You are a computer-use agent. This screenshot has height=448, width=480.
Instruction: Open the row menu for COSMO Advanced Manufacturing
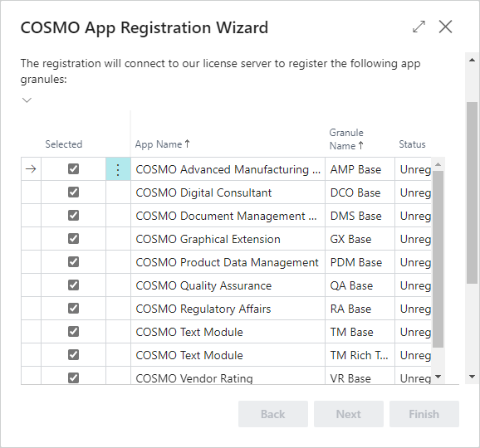coord(118,169)
